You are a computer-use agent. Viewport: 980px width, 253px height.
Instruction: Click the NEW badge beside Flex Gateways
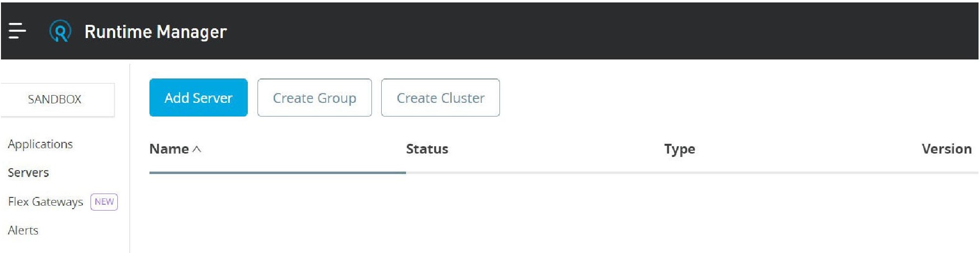pos(104,202)
